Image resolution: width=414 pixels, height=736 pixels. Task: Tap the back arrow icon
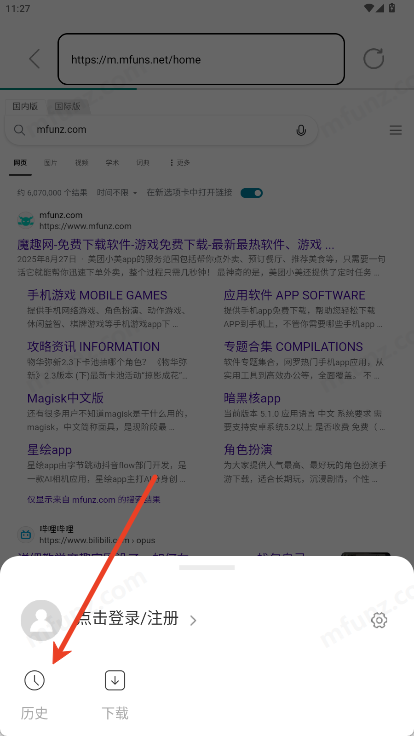(34, 59)
